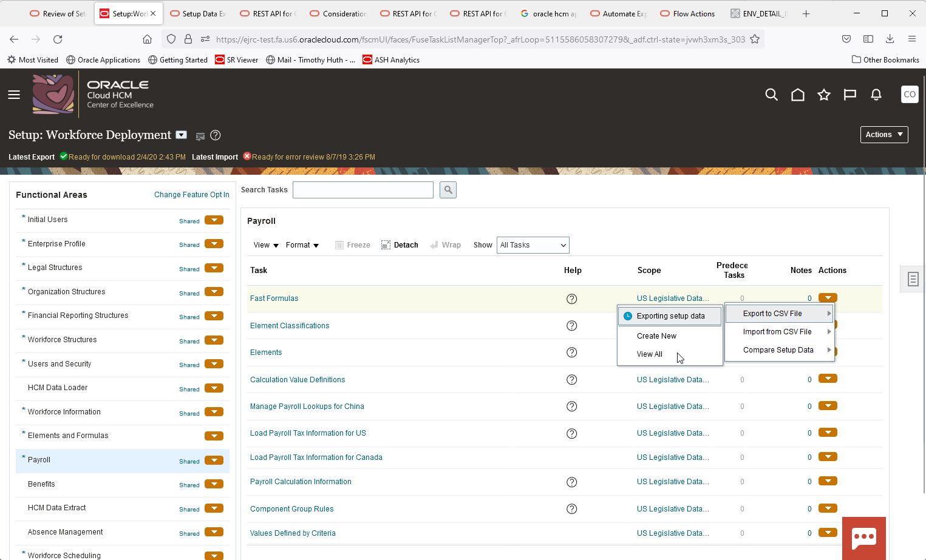Select Compare Setup Data menu item
Screen dimensions: 926x560
tap(778, 350)
